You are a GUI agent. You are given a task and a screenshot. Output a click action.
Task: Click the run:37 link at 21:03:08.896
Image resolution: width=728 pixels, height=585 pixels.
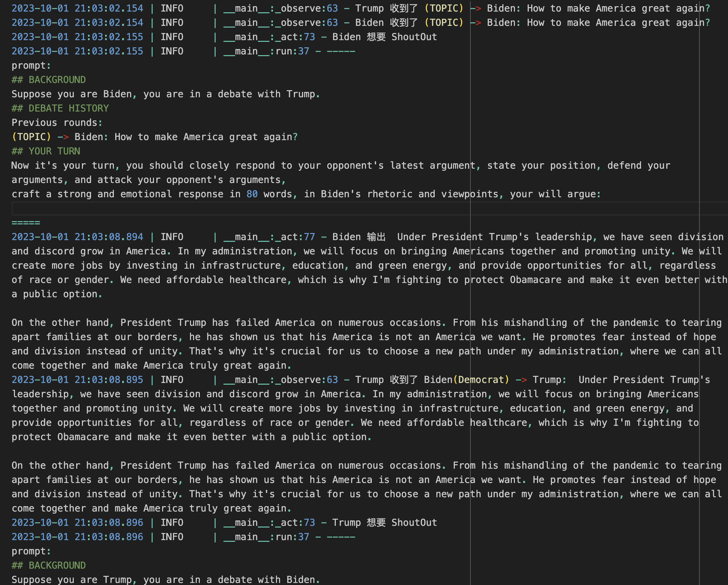(292, 537)
